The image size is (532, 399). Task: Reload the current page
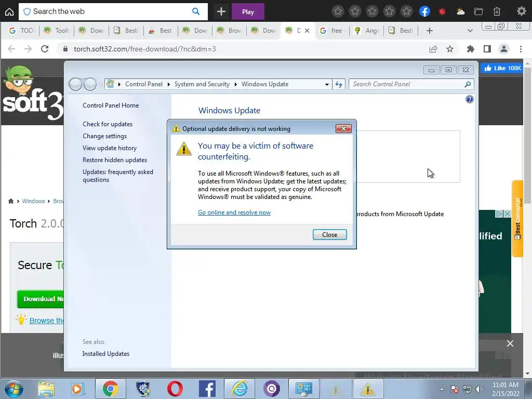45,49
